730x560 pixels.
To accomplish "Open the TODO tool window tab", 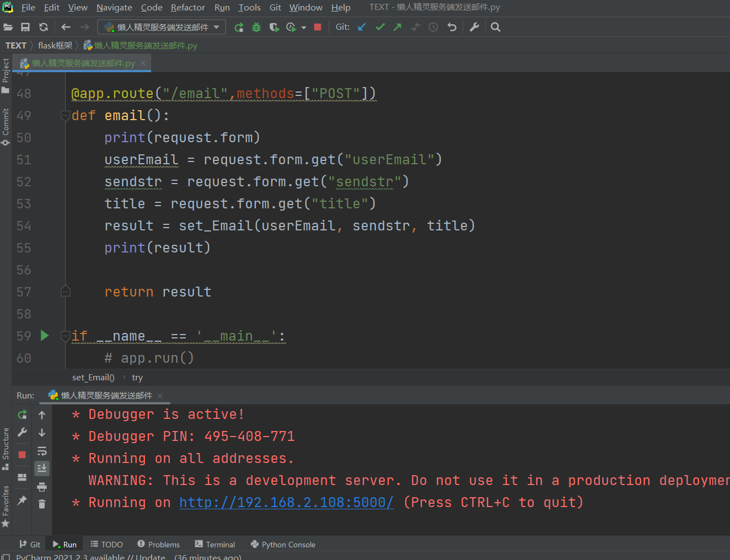I will pos(106,545).
